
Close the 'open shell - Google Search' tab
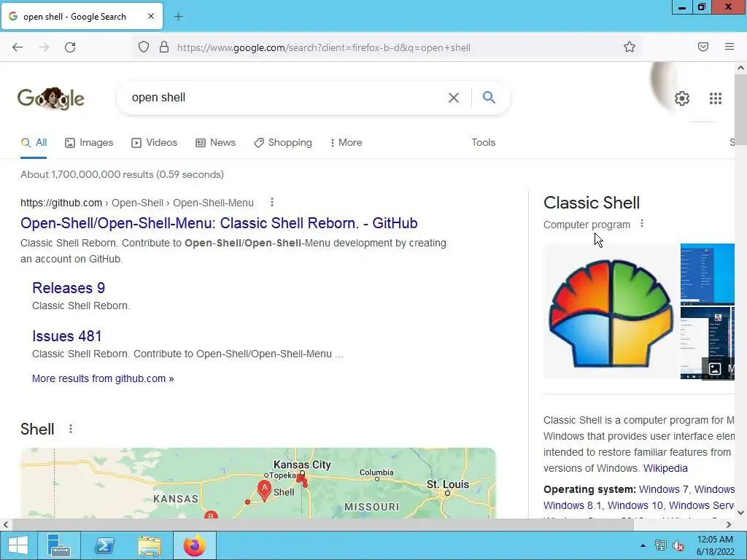[151, 16]
